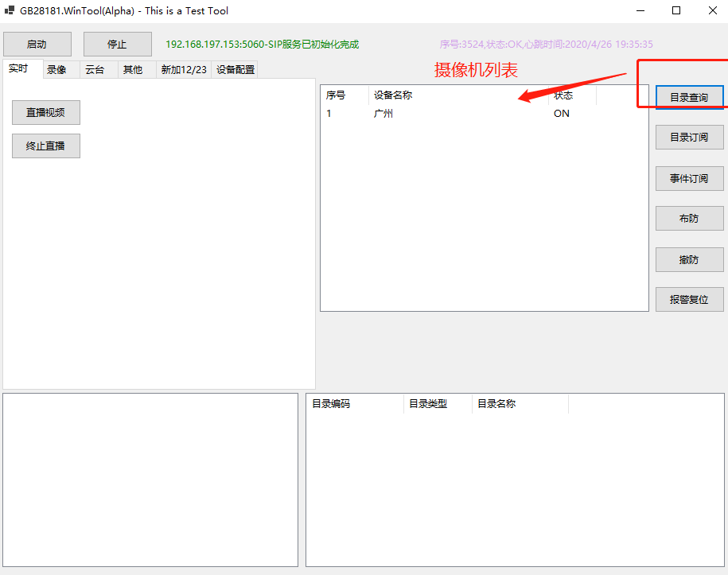This screenshot has height=575, width=728.
Task: Click the 目录名称 column header
Action: click(520, 404)
